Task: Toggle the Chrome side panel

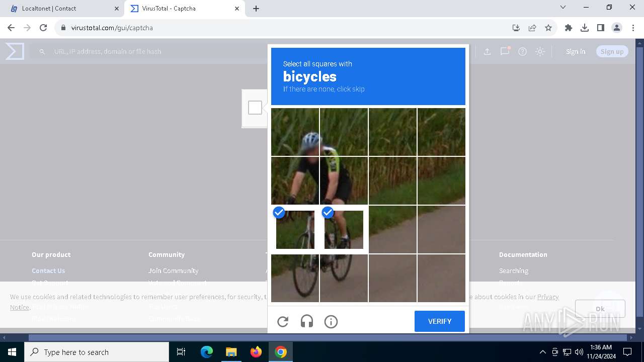Action: coord(601,28)
